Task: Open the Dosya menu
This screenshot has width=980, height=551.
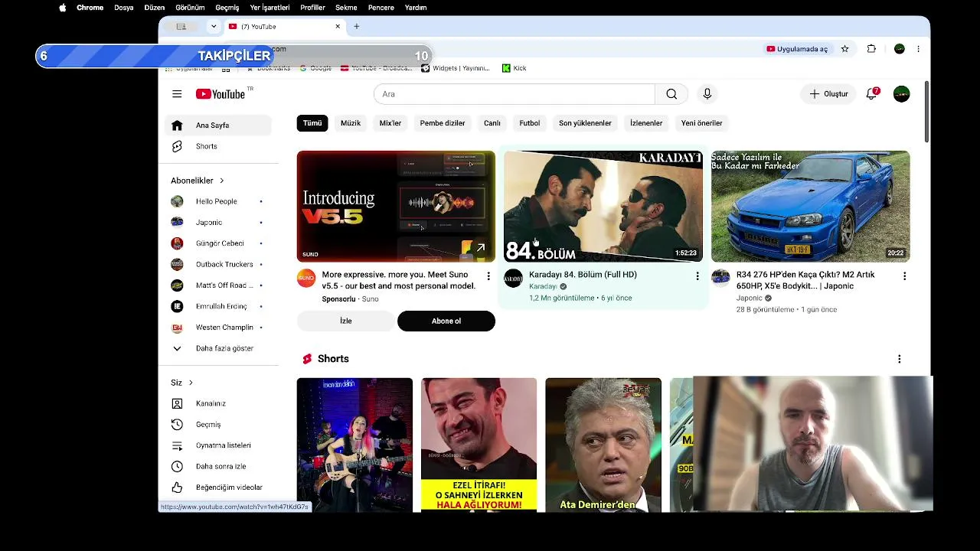Action: [123, 8]
